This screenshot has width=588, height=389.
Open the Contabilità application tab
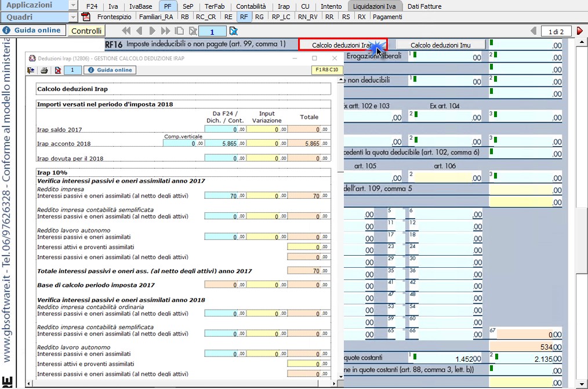tap(251, 6)
